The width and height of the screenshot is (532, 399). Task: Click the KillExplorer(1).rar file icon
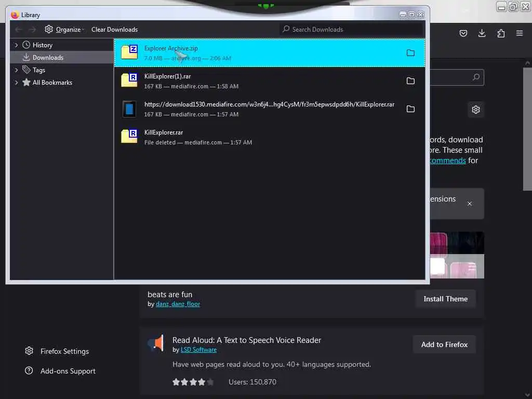129,80
